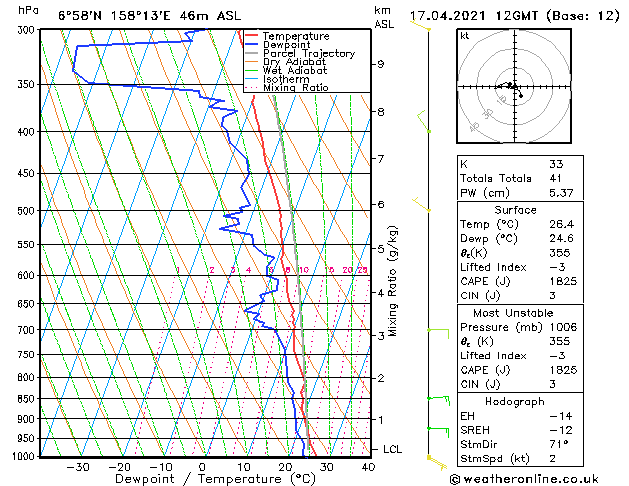This screenshot has height=486, width=629.
Task: Select the 'Temperature' legend label
Action: (296, 36)
